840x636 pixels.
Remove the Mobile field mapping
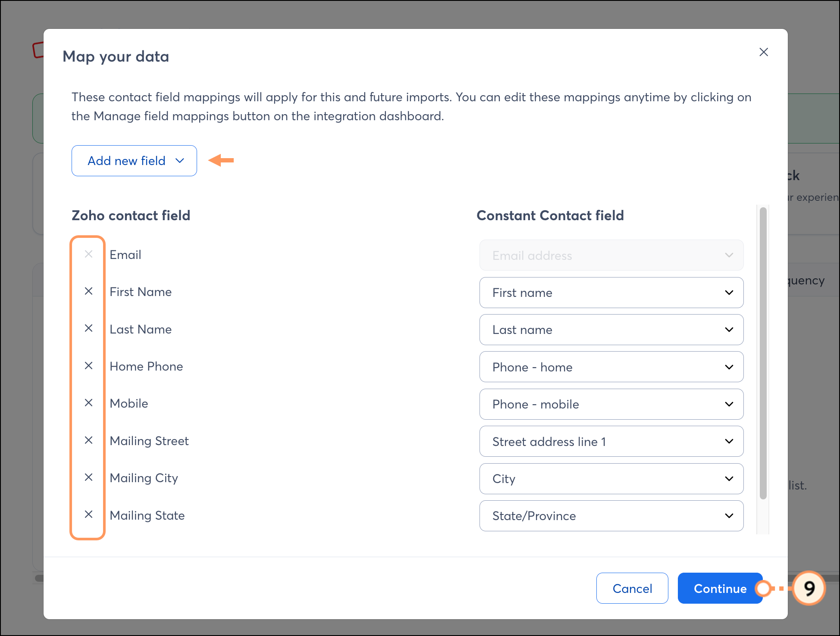click(88, 403)
